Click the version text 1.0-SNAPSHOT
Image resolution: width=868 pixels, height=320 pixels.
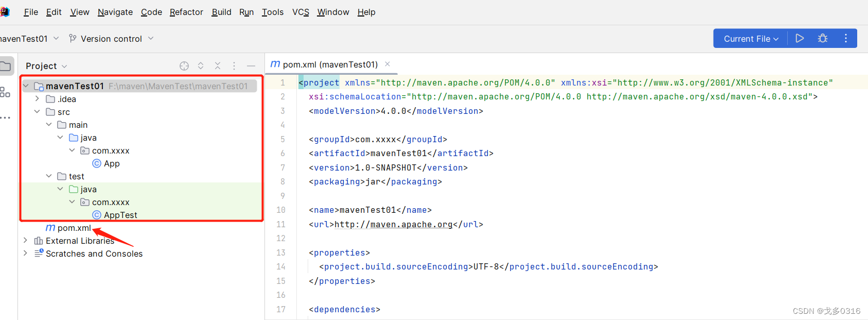pos(386,167)
